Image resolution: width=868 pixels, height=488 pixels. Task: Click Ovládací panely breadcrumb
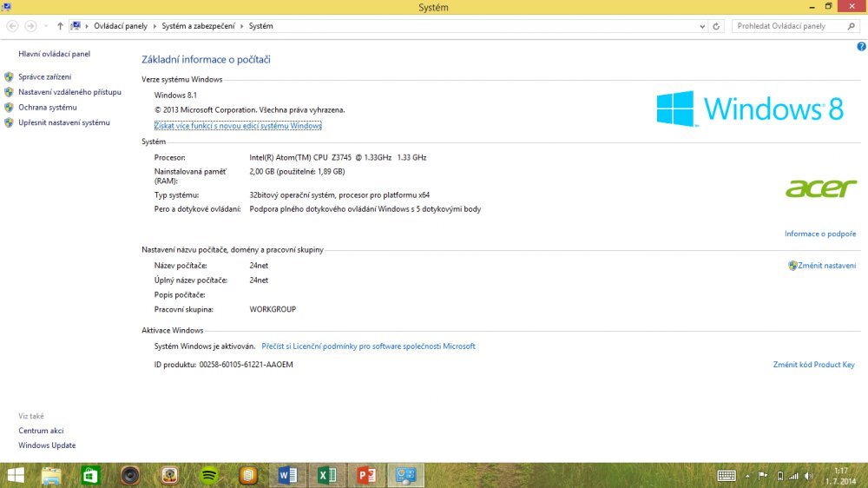[x=121, y=26]
